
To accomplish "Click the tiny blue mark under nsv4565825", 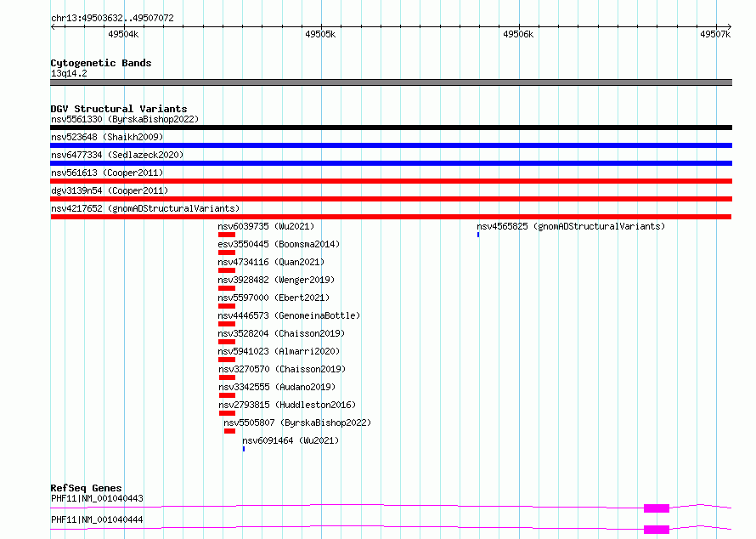I will 478,235.
